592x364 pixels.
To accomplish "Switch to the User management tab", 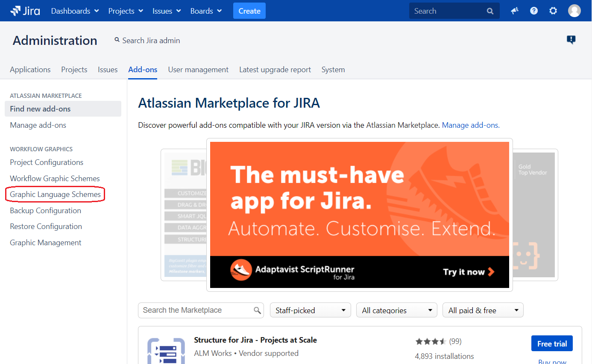I will pos(198,70).
